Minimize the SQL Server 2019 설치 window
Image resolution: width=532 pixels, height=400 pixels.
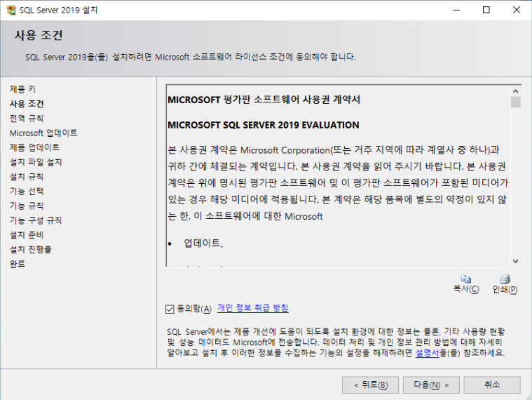(457, 10)
